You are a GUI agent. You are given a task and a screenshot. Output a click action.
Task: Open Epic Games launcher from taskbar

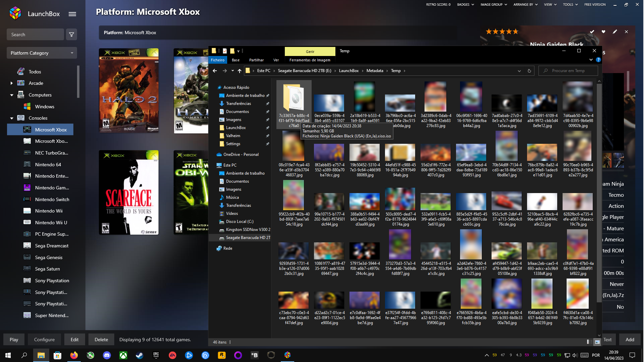coord(156,355)
